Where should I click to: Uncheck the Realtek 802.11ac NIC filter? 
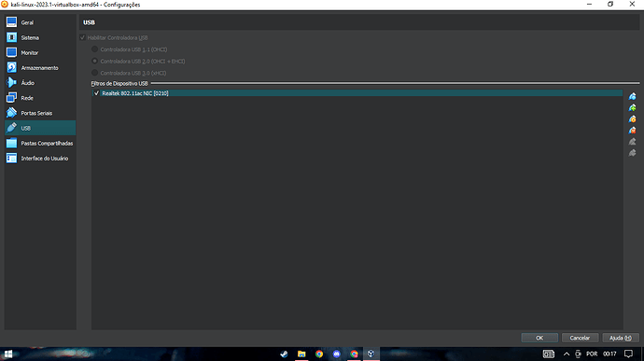[x=96, y=93]
